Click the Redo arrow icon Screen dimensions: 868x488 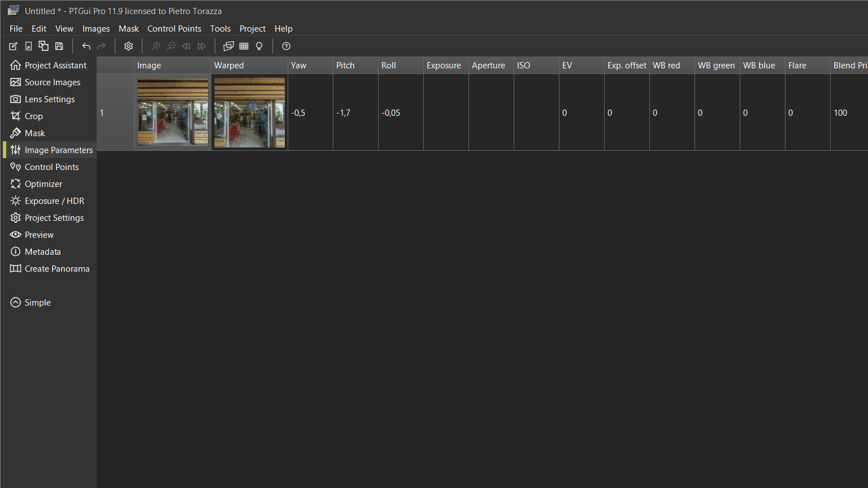click(x=101, y=46)
